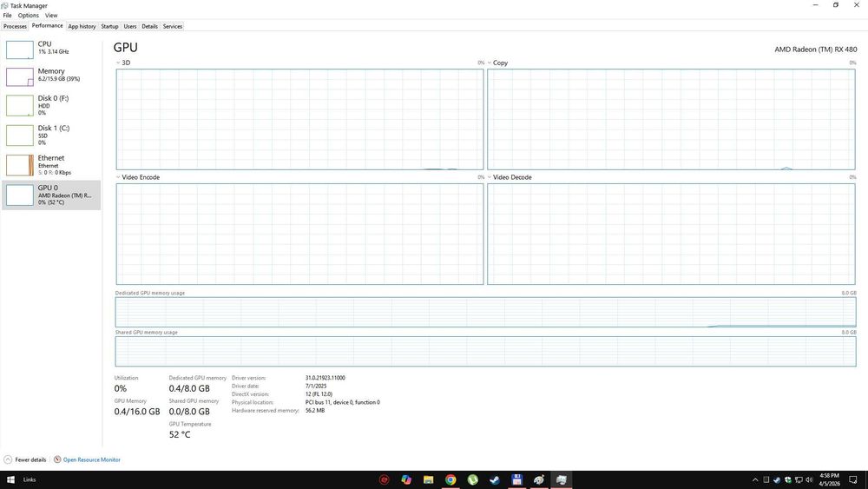Click the volume speaker tray icon
Viewport: 868px width, 489px height.
click(x=809, y=479)
